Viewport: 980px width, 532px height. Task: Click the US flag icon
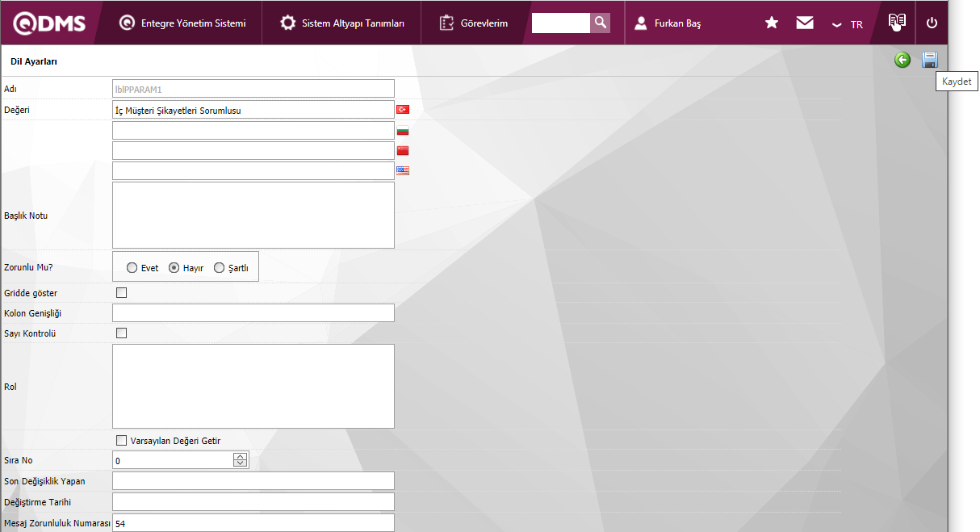(x=403, y=170)
